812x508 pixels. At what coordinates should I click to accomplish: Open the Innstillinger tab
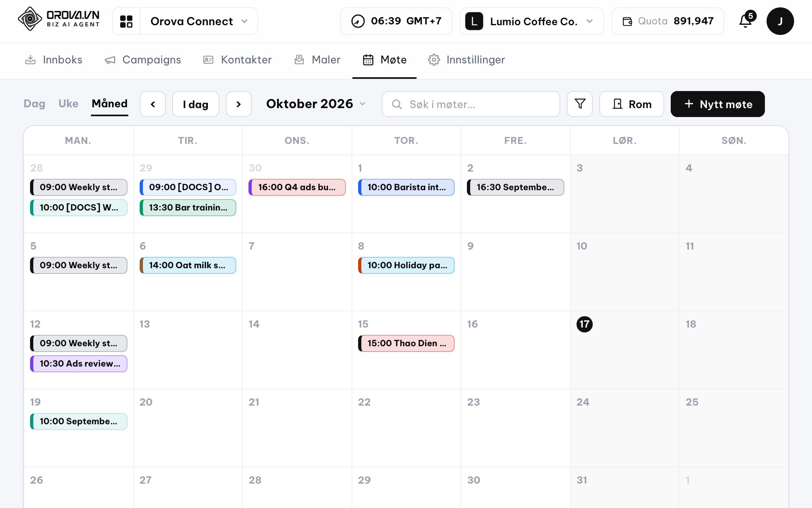pyautogui.click(x=466, y=60)
